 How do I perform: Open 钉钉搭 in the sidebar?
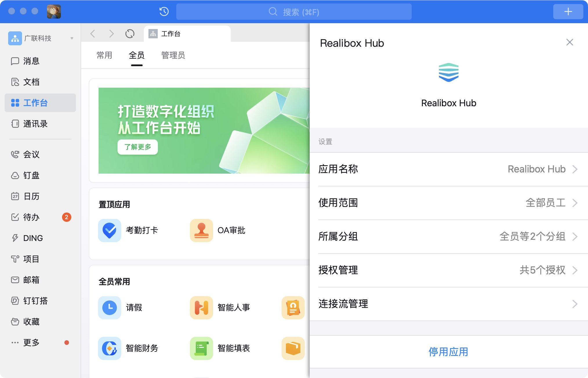40,301
